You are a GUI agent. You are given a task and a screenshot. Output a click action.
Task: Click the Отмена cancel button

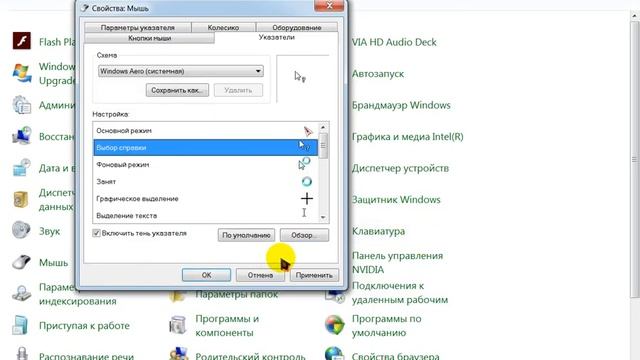point(260,275)
